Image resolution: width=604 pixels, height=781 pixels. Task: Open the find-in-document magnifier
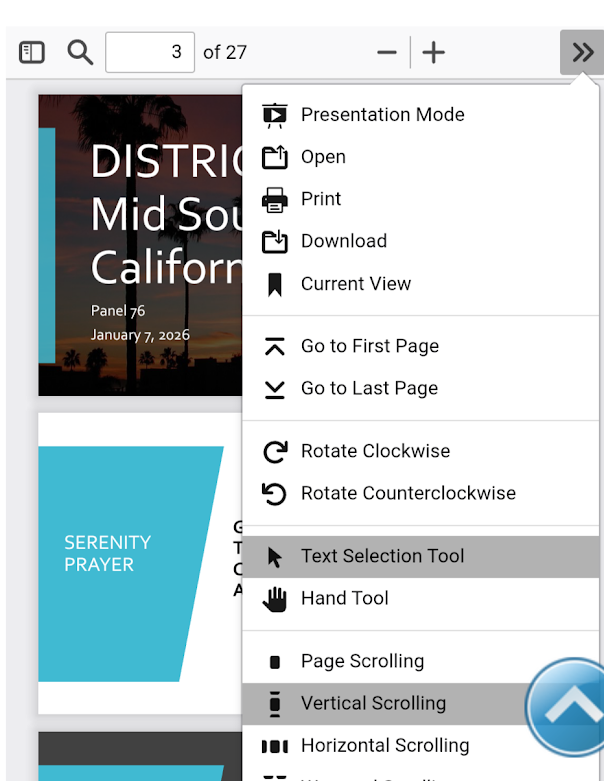80,52
